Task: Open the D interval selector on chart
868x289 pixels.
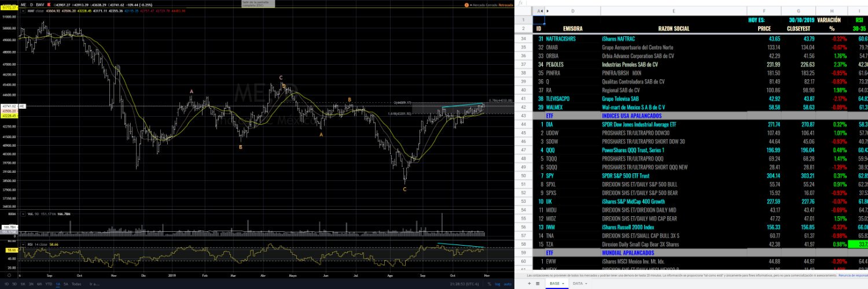Action: pyautogui.click(x=31, y=5)
